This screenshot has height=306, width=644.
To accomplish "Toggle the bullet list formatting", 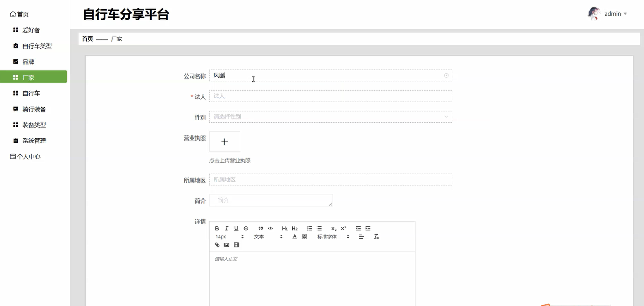I will click(x=319, y=228).
